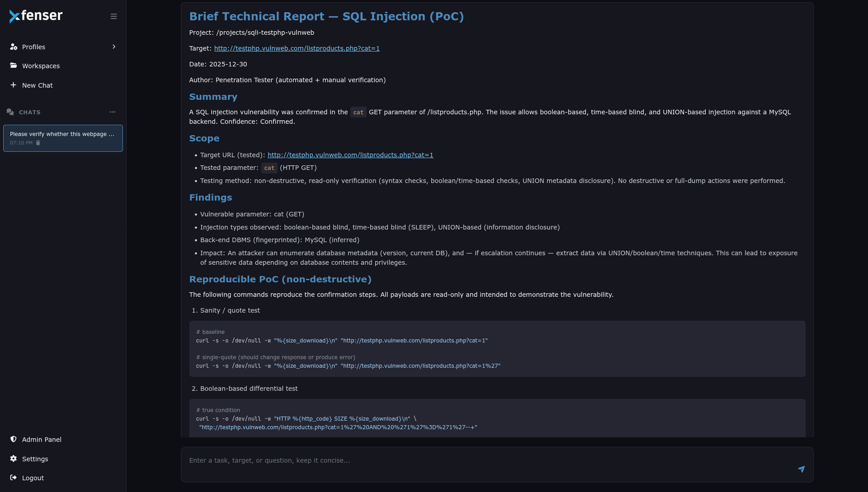Toggle the sidebar hamburger menu icon
Screen dimensions: 868x492
pyautogui.click(x=113, y=16)
